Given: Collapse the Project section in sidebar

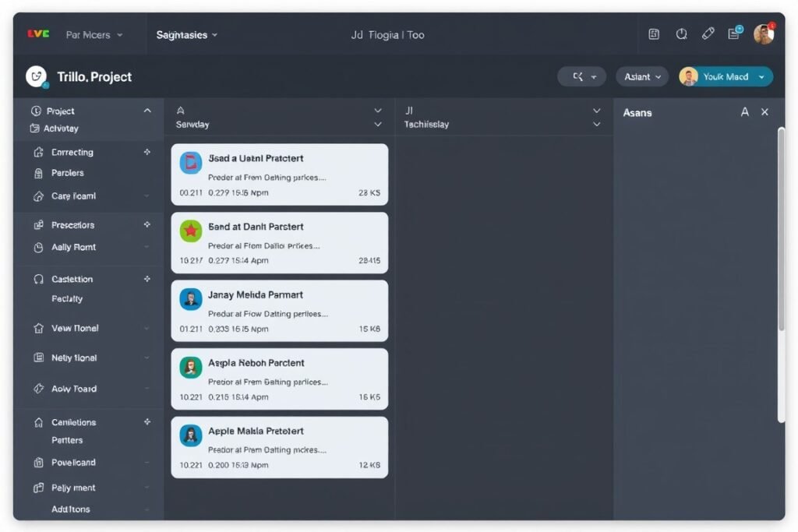Looking at the screenshot, I should pyautogui.click(x=147, y=111).
